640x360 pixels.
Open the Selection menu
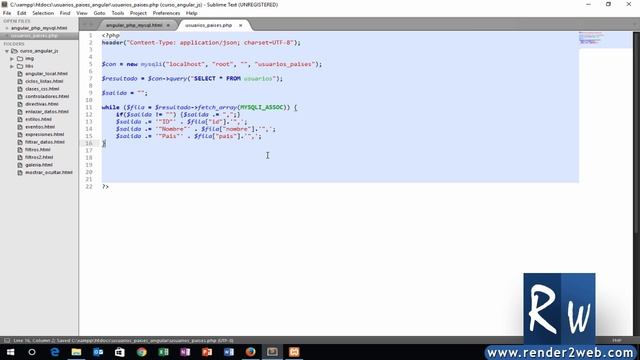click(43, 13)
